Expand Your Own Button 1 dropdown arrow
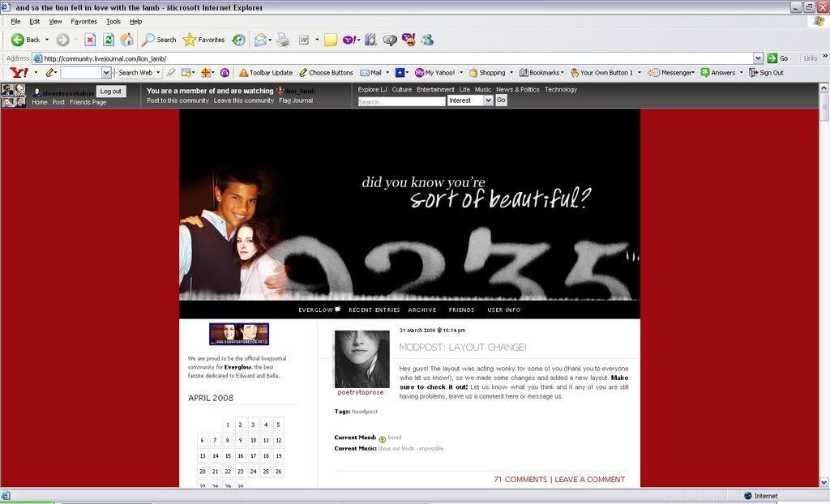 (x=639, y=73)
